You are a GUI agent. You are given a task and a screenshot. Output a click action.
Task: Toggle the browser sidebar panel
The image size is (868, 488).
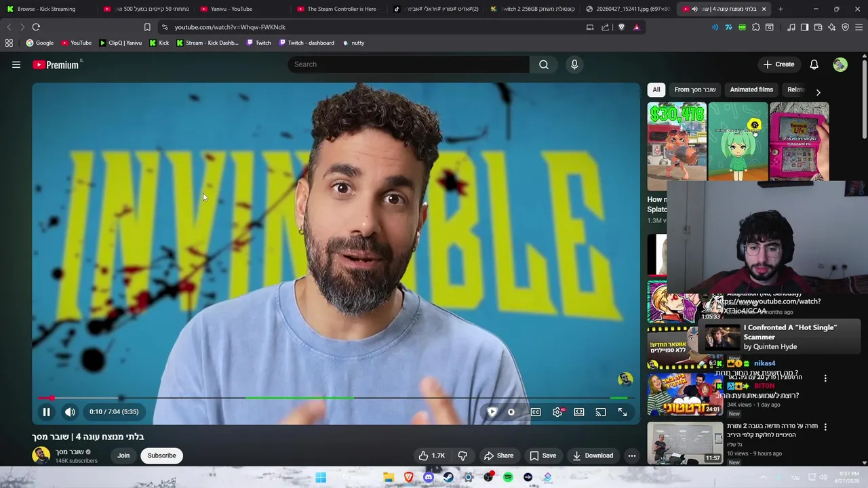pyautogui.click(x=804, y=27)
